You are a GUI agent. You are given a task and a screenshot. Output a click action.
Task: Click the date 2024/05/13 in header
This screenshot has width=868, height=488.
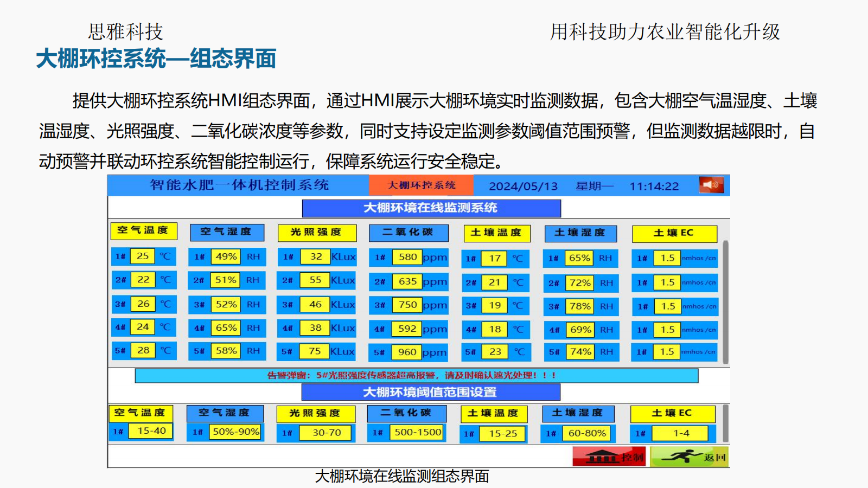pos(523,186)
